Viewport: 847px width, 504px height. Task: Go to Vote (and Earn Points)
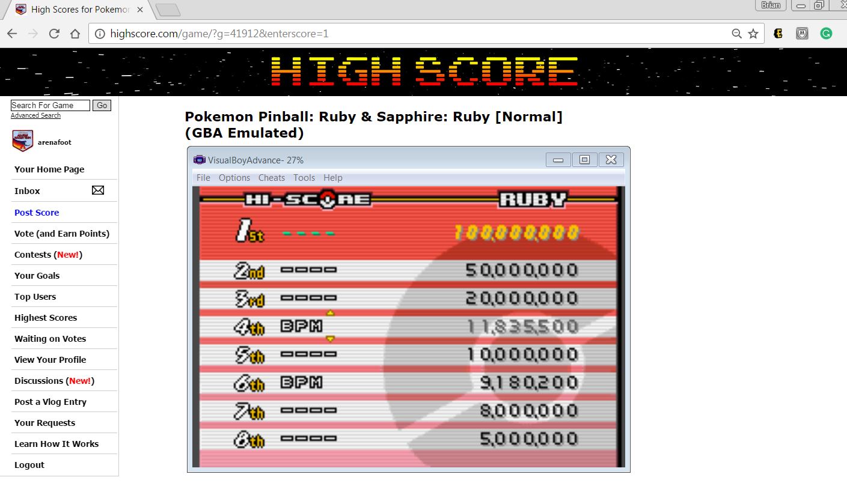62,234
